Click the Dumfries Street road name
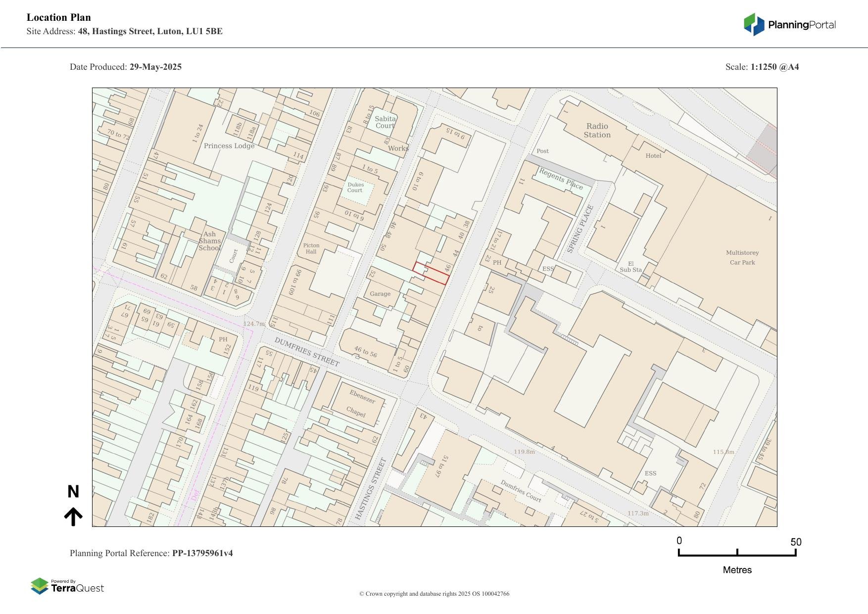Viewport: 868px width, 614px height. [x=307, y=352]
